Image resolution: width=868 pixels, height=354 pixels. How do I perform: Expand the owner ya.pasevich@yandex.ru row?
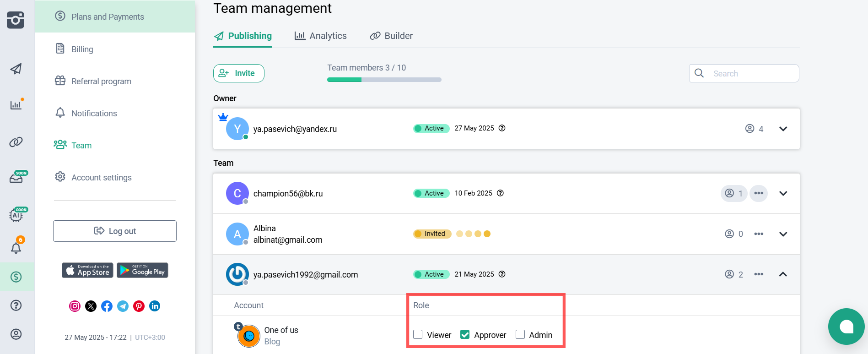[x=783, y=129]
